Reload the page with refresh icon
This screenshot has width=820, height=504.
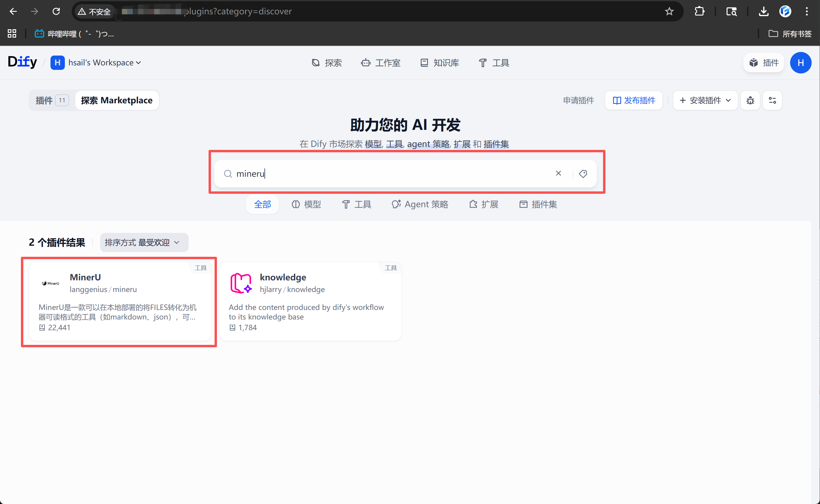56,11
